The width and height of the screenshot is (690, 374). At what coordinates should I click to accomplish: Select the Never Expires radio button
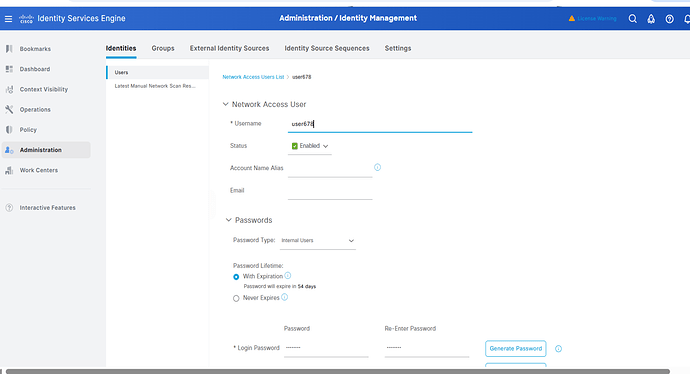point(236,298)
